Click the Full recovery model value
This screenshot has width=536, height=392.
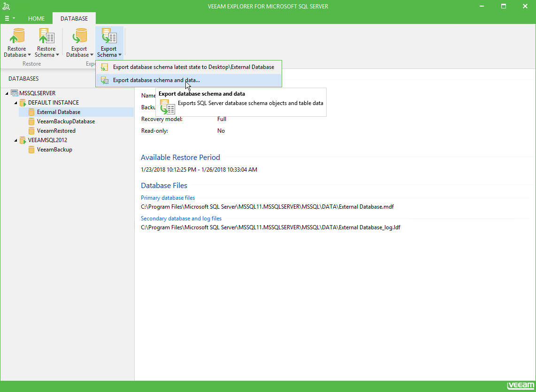(222, 119)
